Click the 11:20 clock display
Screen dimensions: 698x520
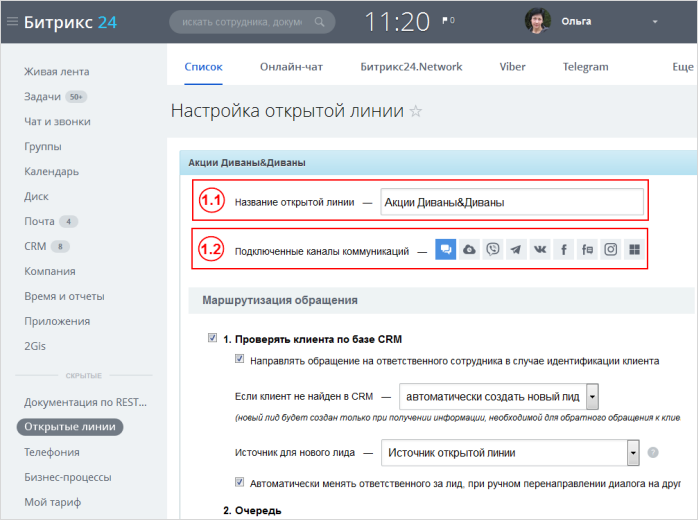click(397, 21)
